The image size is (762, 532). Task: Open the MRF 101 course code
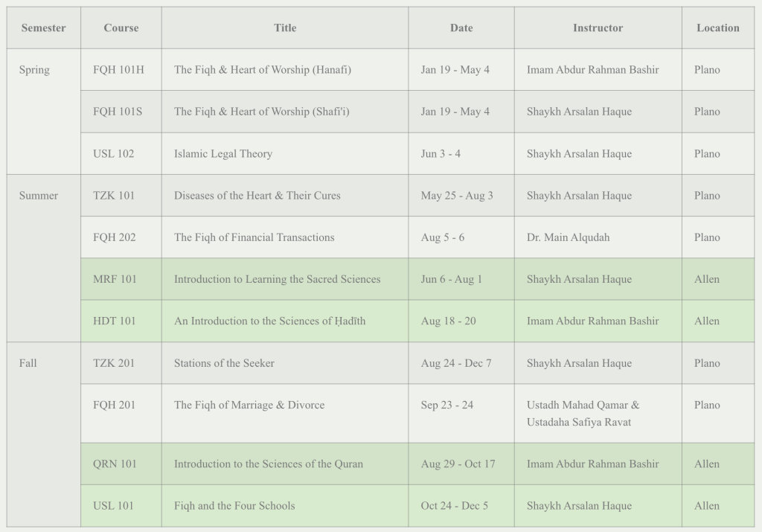pos(115,279)
